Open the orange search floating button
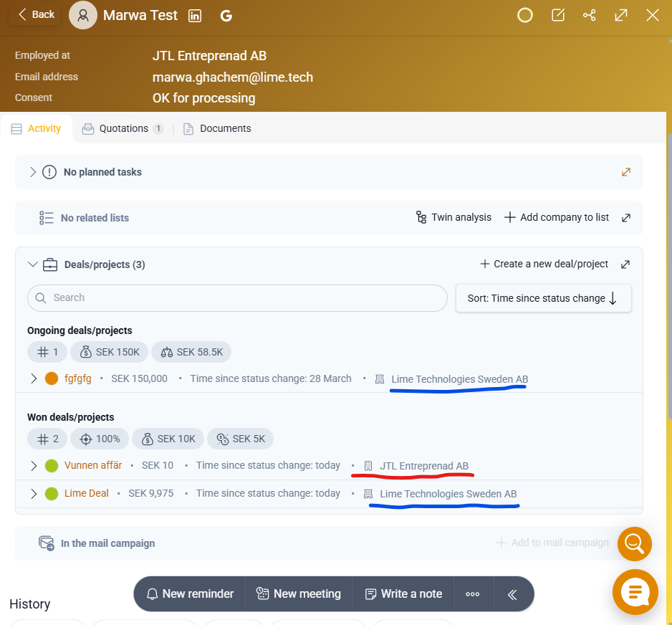Screen dimensions: 672x625 634,543
